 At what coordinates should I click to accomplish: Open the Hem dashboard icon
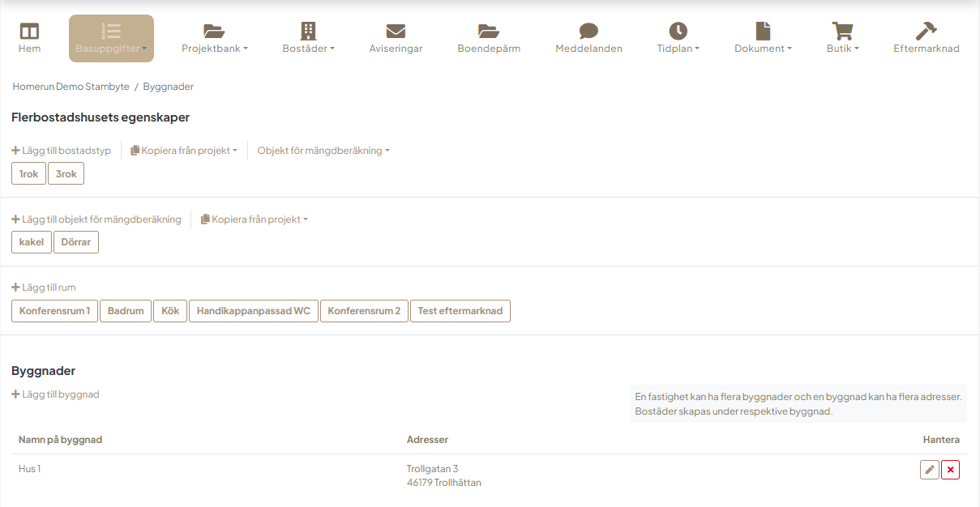pyautogui.click(x=29, y=32)
